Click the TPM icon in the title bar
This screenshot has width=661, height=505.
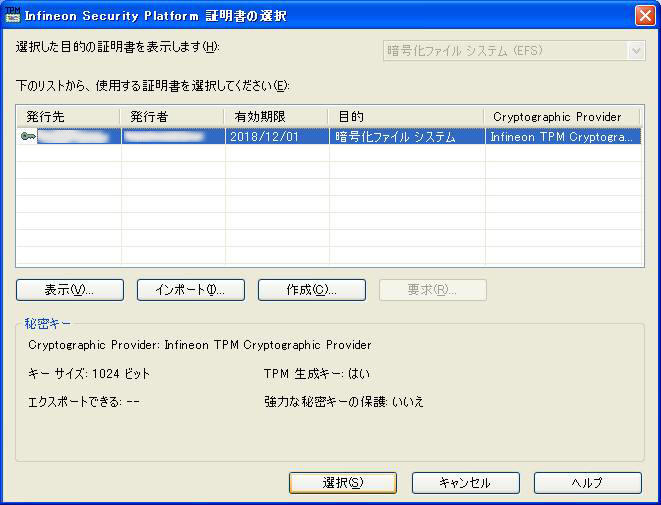click(x=12, y=15)
